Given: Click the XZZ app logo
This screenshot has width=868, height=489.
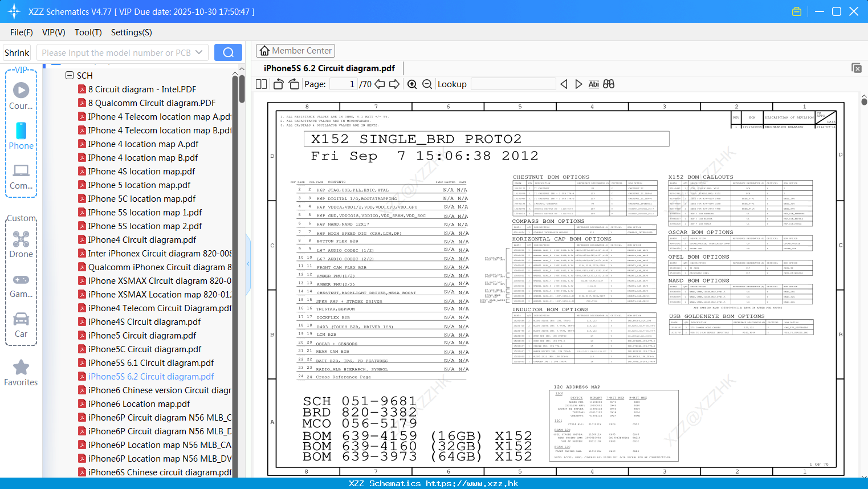Looking at the screenshot, I should click(x=14, y=11).
